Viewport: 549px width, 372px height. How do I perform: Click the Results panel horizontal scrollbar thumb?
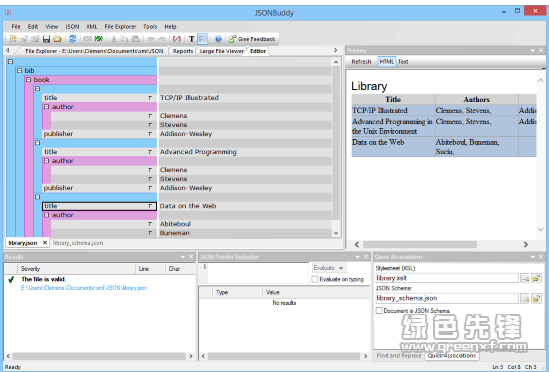pos(99,356)
